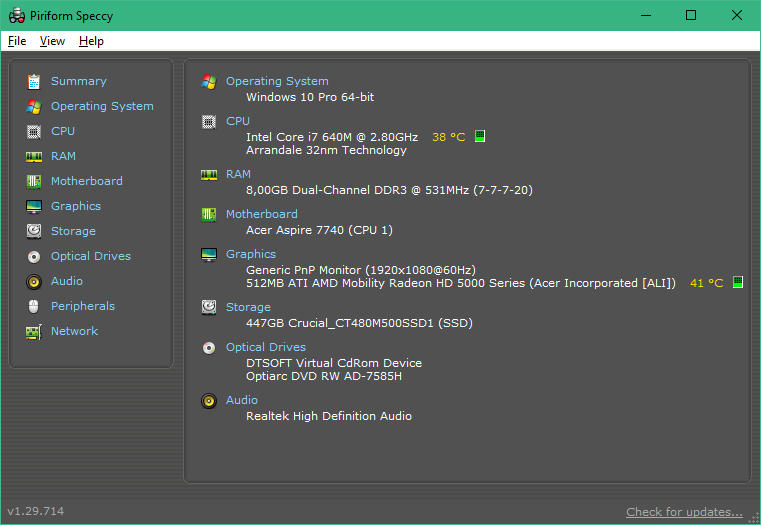Screen dimensions: 761x525
Task: Click the Speccy app icon in title bar
Action: pyautogui.click(x=17, y=16)
